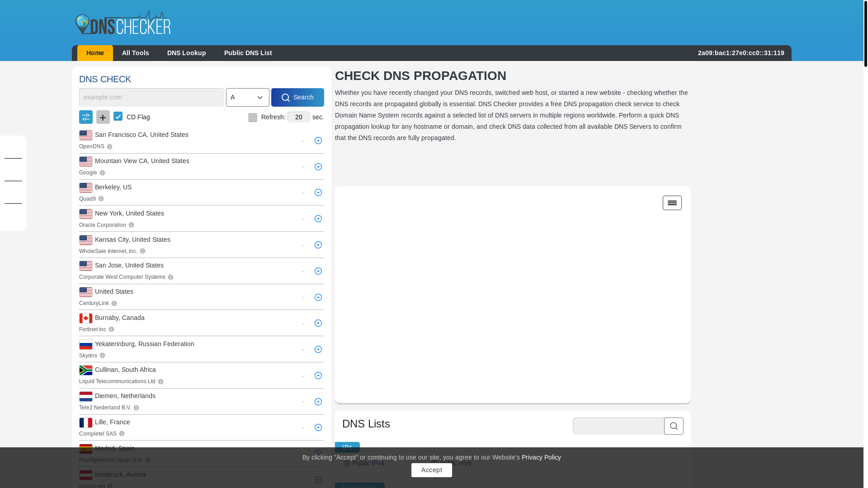Click the DNS Lists search input

(x=618, y=426)
